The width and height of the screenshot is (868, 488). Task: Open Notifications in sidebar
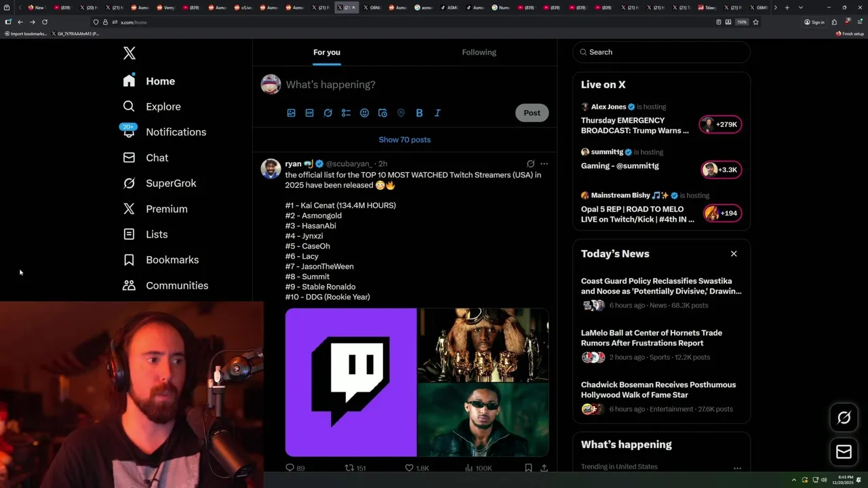point(163,131)
